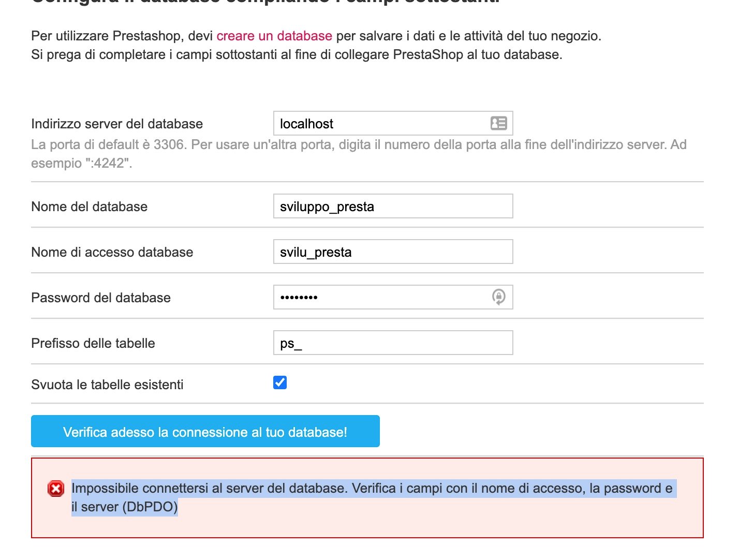Click the default port 3306 hint text
Image resolution: width=739 pixels, height=560 pixels.
point(359,154)
